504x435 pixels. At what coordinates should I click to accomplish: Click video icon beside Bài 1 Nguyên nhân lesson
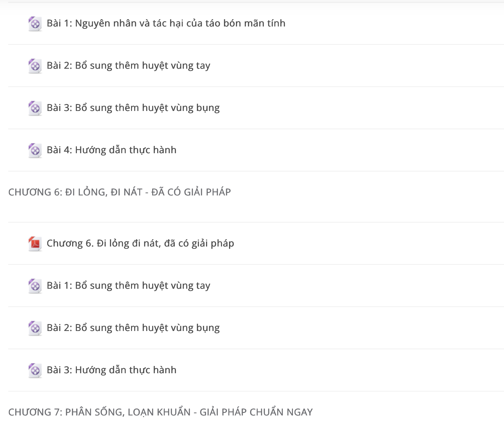(35, 24)
